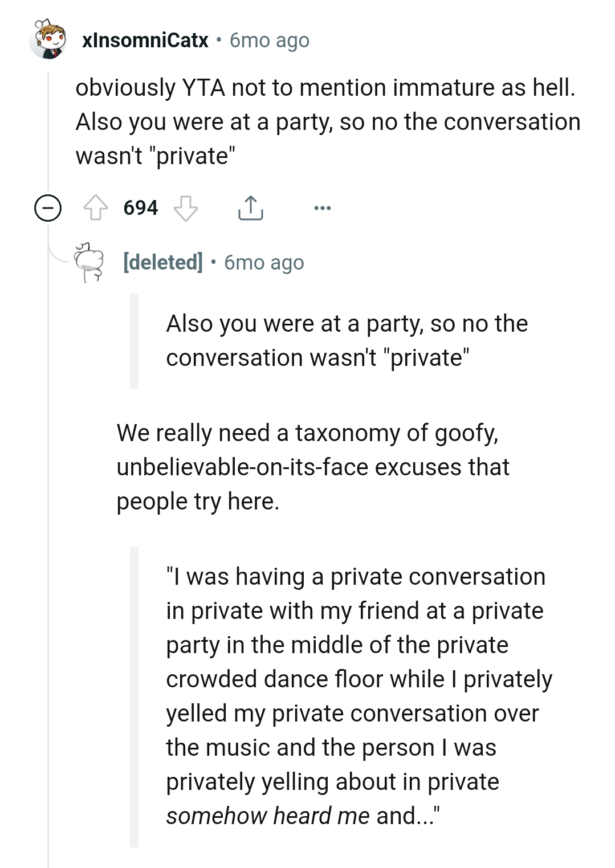
Task: Click xInsomniCatx's Snoo avatar
Action: tap(47, 40)
